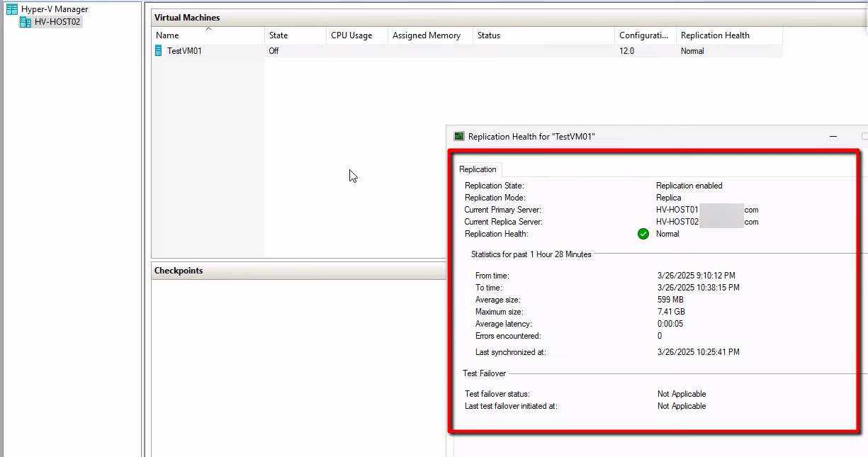
Task: Click Not Applicable next to Test failover status
Action: click(x=682, y=394)
